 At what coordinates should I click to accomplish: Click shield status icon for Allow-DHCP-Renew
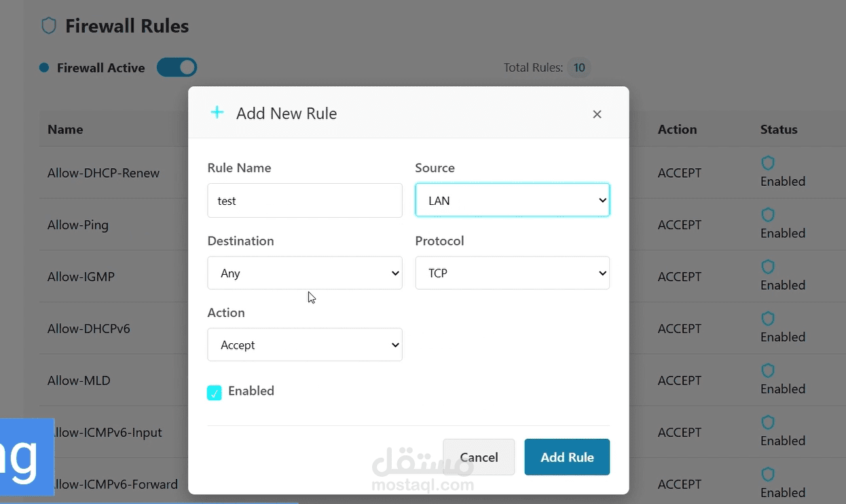click(x=768, y=163)
